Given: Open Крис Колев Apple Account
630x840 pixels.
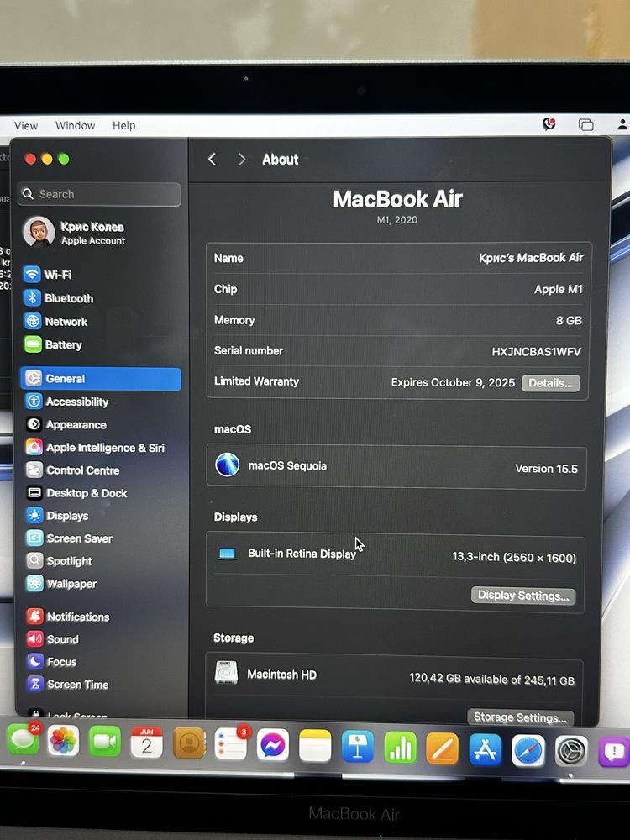Looking at the screenshot, I should point(101,233).
